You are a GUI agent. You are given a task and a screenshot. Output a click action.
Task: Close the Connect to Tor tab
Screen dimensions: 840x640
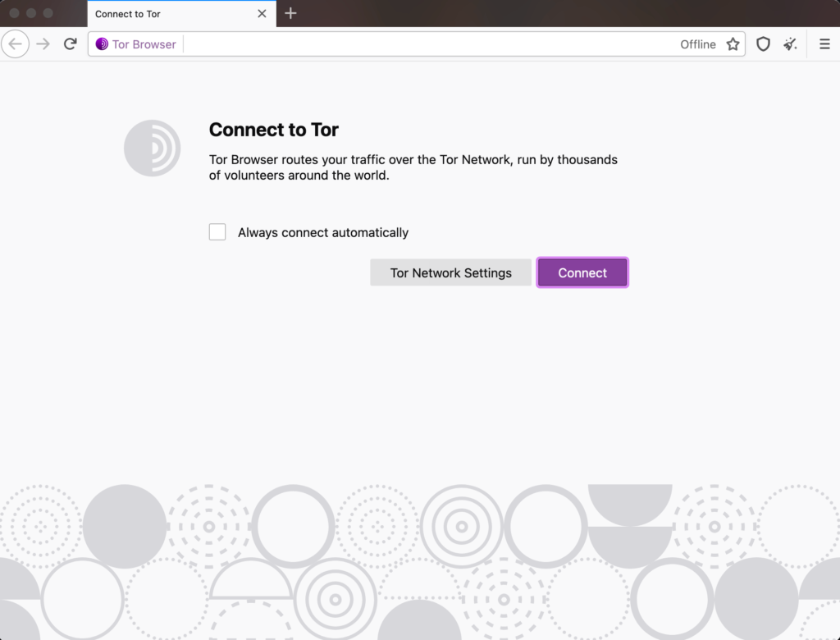(262, 14)
